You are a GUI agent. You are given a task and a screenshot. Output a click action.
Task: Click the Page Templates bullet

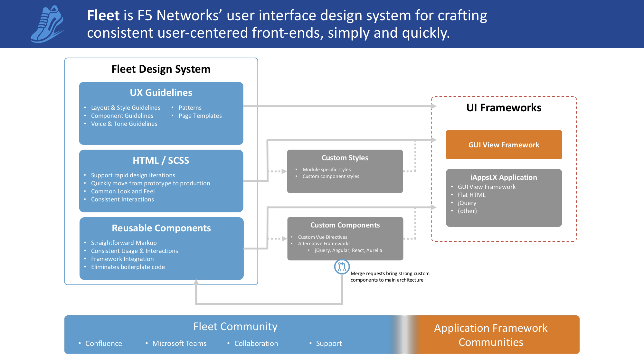pyautogui.click(x=200, y=116)
